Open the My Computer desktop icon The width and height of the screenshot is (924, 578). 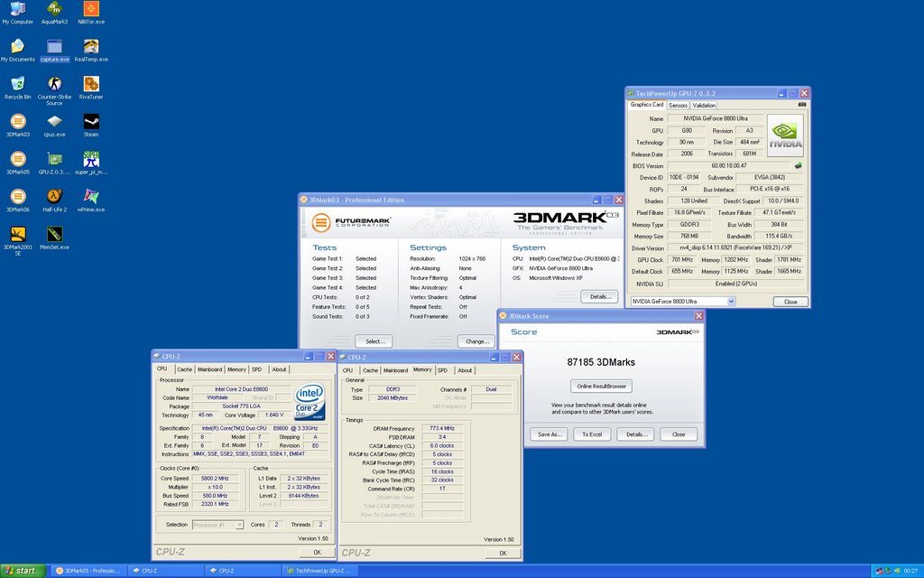18,13
